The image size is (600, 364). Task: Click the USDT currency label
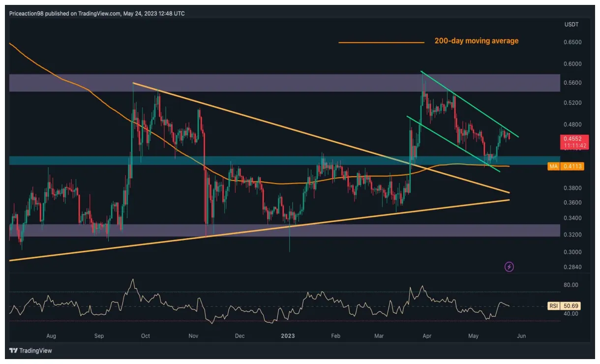(571, 23)
